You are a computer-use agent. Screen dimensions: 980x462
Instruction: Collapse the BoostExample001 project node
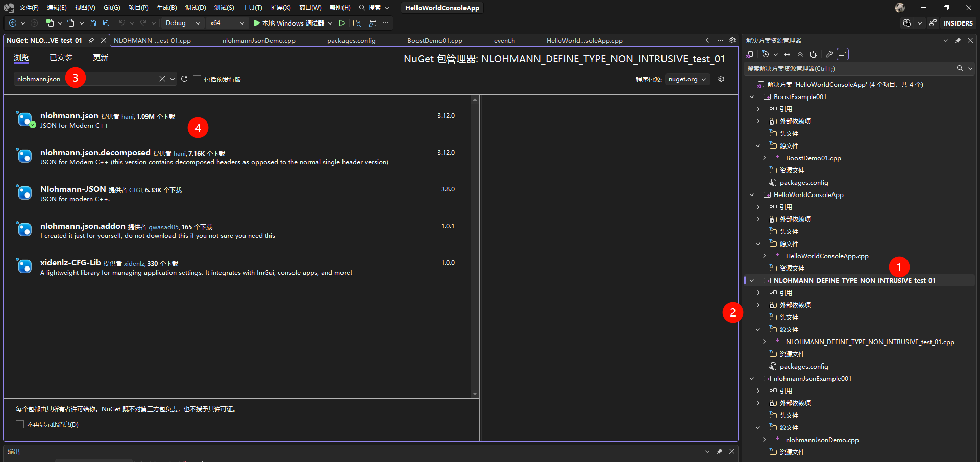pos(752,96)
